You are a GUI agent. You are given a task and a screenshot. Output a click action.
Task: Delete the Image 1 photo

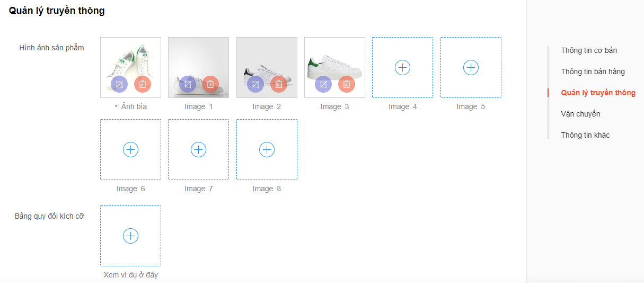(210, 84)
